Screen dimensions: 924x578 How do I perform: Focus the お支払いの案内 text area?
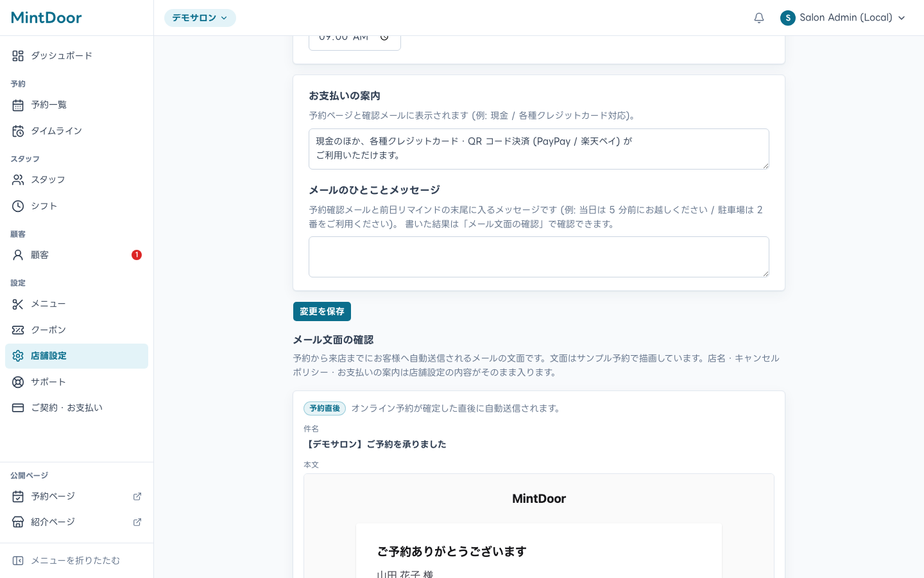(539, 149)
